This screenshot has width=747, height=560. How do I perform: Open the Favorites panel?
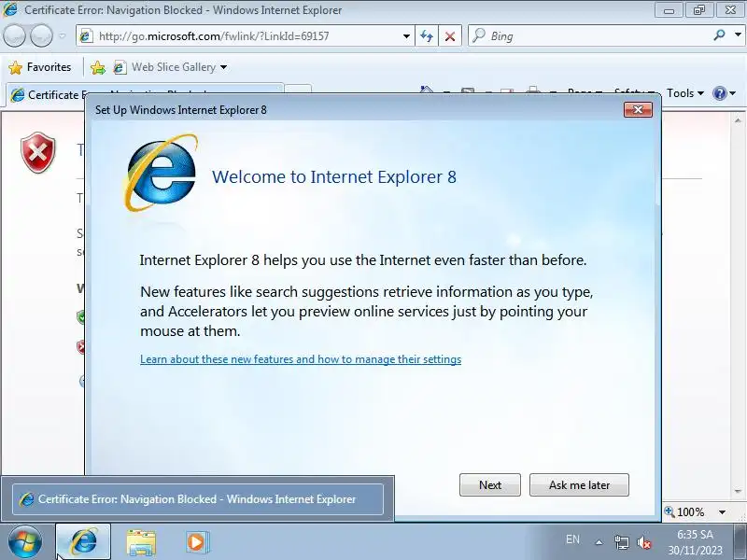40,67
